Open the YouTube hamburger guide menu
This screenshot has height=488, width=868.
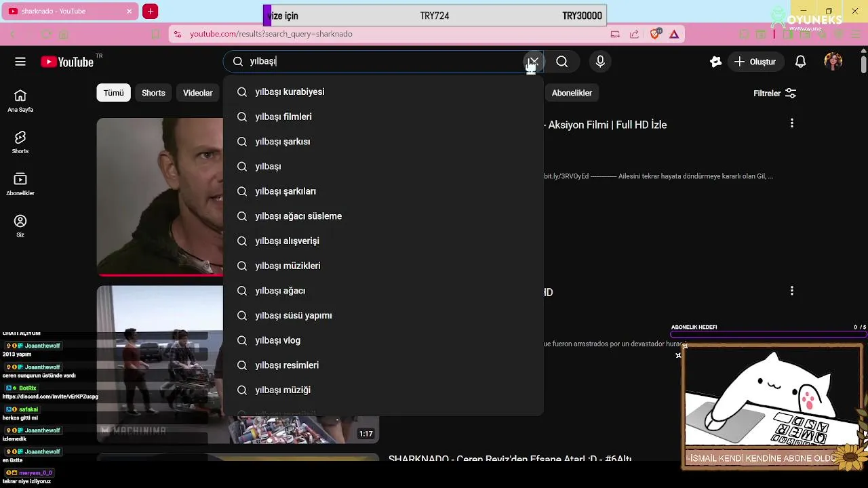pos(20,62)
